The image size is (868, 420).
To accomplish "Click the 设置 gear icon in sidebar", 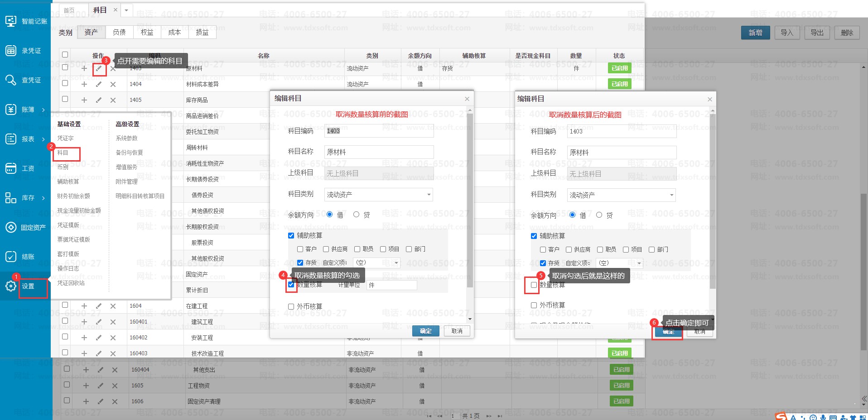I will point(11,286).
